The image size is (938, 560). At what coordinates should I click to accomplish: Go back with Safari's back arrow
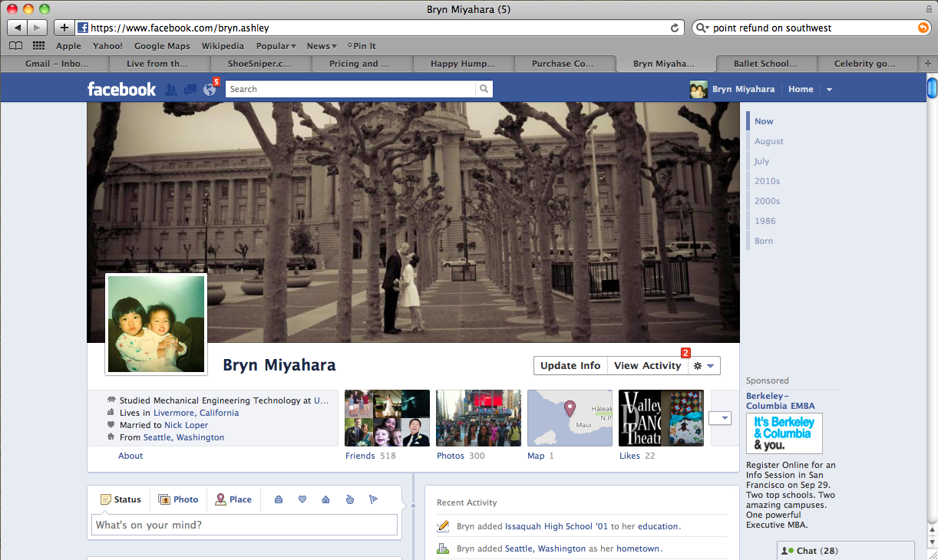point(17,28)
